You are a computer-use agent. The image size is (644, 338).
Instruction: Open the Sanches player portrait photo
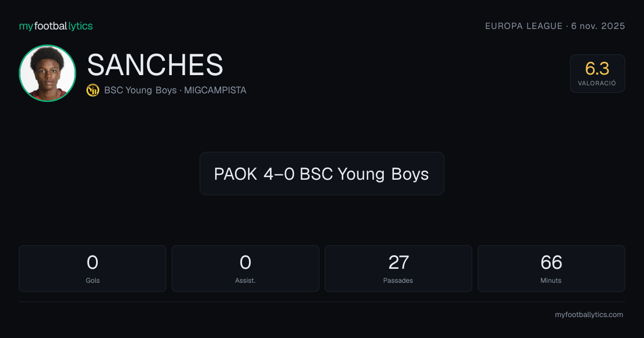(x=47, y=73)
